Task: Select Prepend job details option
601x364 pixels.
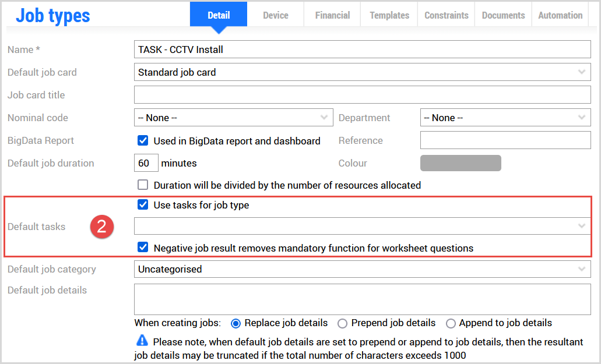Action: (x=343, y=323)
